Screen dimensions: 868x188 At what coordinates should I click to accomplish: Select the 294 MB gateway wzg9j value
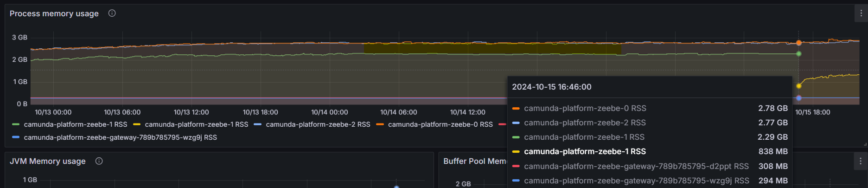[773, 181]
